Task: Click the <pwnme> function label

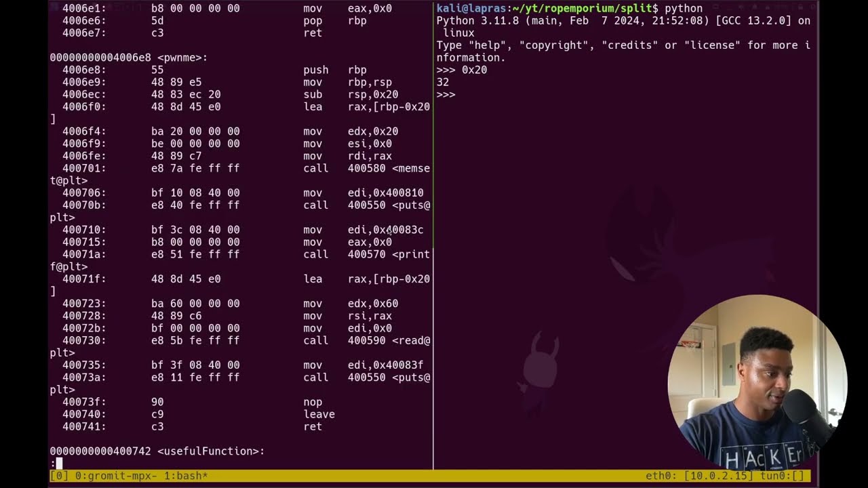Action: [182, 58]
